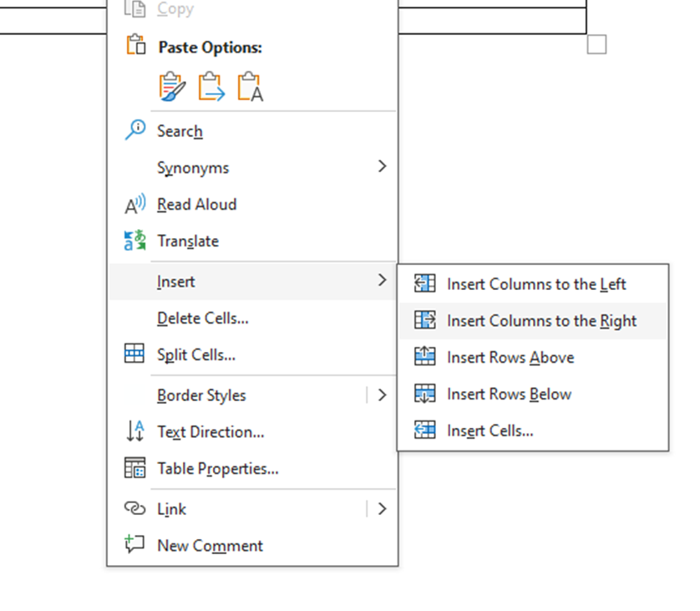Image resolution: width=700 pixels, height=611 pixels.
Task: Click the Read Aloud speaker icon
Action: pos(135,205)
